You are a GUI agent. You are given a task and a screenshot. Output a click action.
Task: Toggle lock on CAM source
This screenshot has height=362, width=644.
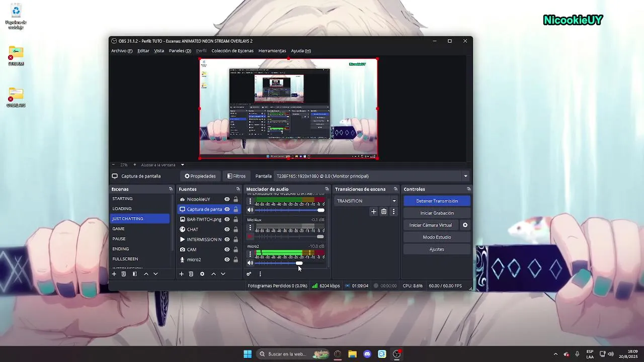click(235, 249)
